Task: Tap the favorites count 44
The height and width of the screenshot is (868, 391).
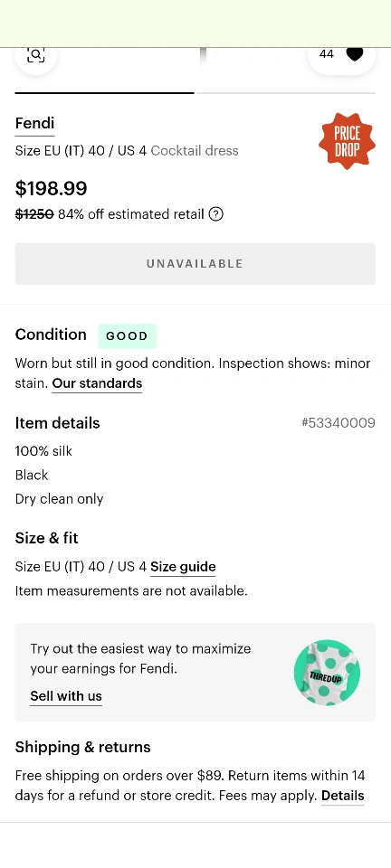Action: pyautogui.click(x=327, y=53)
